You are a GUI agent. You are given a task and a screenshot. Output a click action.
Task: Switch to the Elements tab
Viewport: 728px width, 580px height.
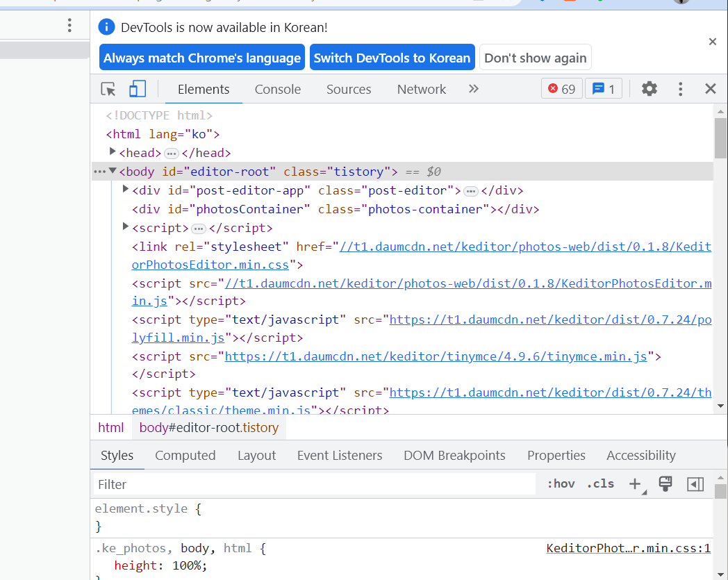point(204,89)
